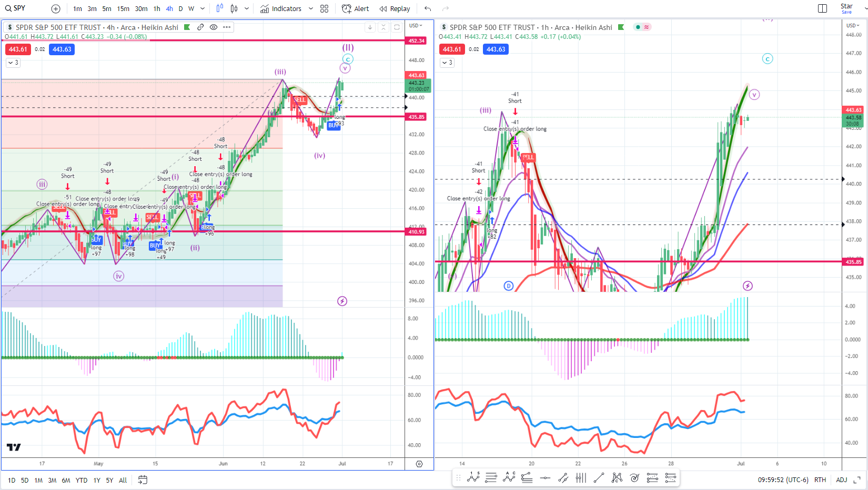
Task: Toggle market status pill on 1h chart
Action: pos(642,27)
